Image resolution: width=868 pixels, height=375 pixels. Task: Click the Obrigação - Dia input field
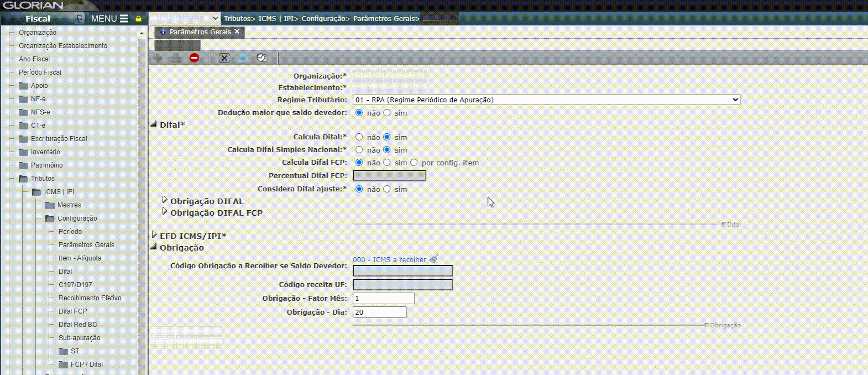(x=379, y=312)
